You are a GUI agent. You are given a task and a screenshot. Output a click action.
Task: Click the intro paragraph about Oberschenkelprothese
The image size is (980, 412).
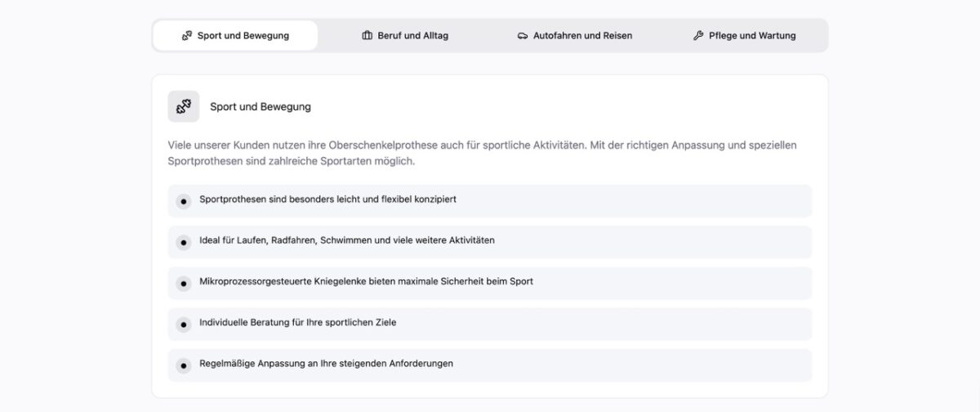[482, 153]
